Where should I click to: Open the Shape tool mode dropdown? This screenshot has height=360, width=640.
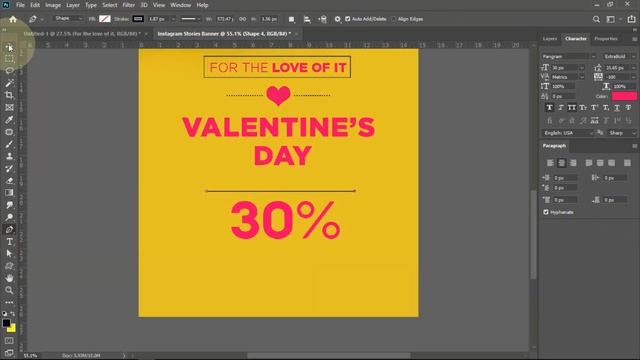click(69, 19)
